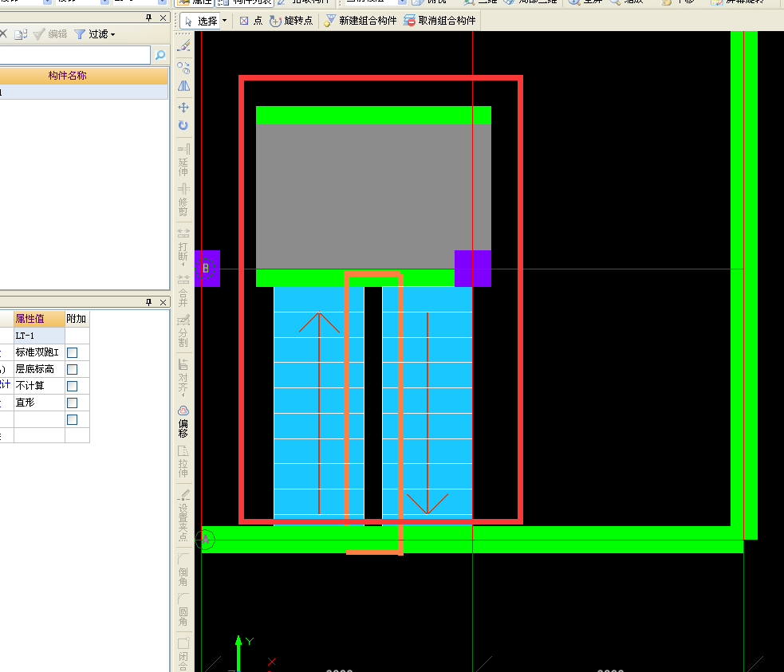784x672 pixels.
Task: Click the axis B label circle
Action: pyautogui.click(x=205, y=269)
